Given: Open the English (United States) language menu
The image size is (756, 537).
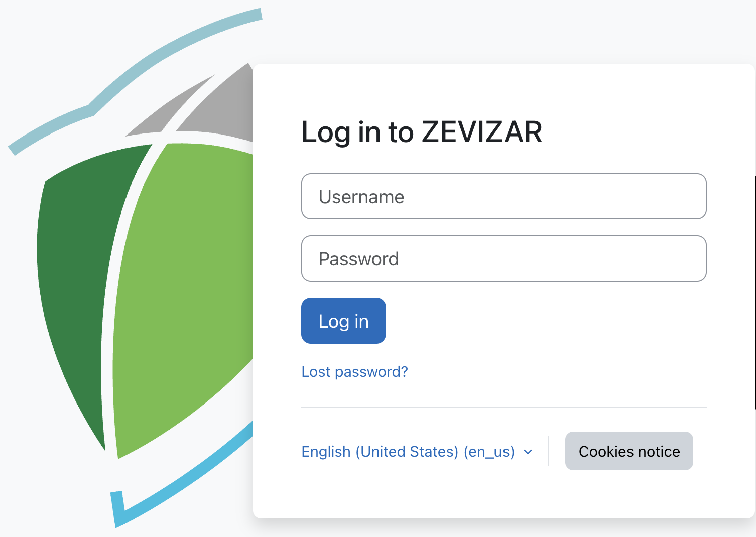Looking at the screenshot, I should pyautogui.click(x=408, y=452).
